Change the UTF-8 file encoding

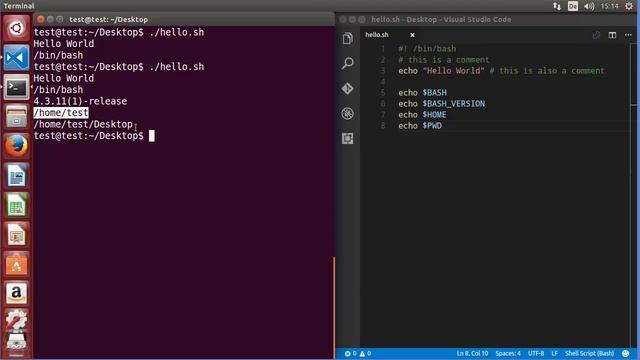(x=536, y=353)
